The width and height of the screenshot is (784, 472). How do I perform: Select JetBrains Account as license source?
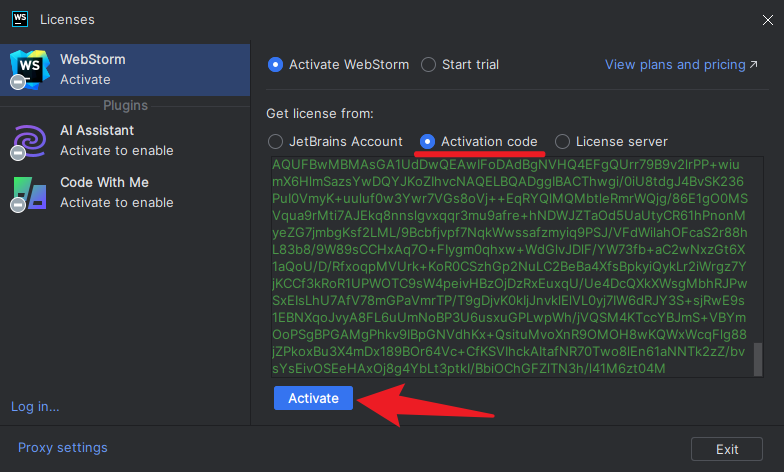tap(276, 141)
